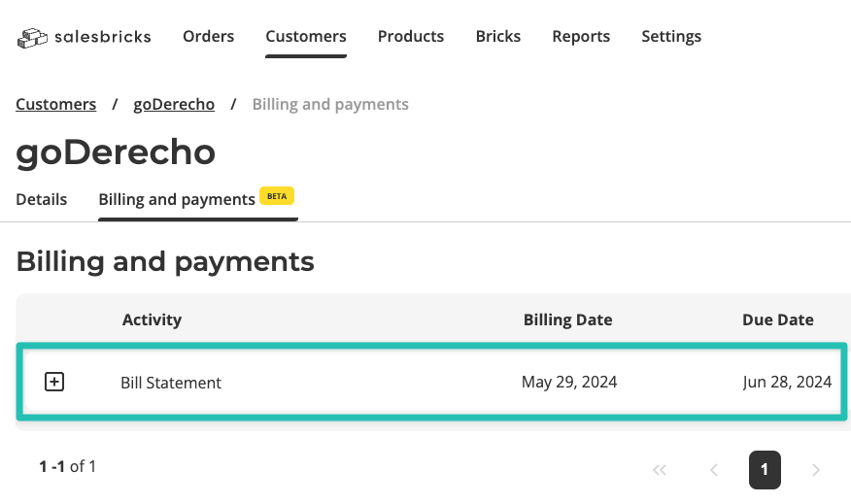Select the Billing and payments tab
The image size is (851, 504).
pyautogui.click(x=177, y=200)
